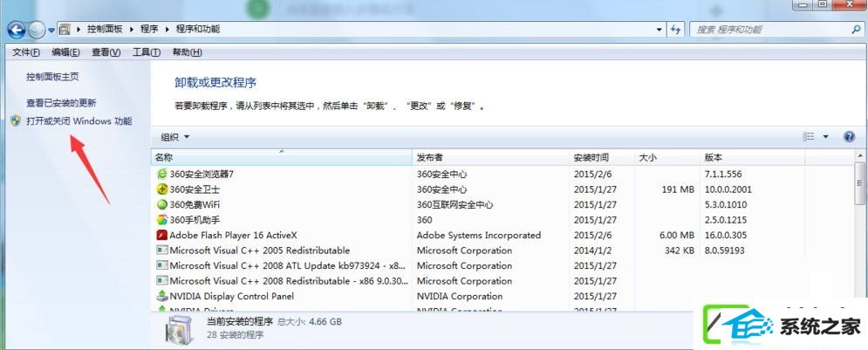Click the Back navigation arrow button
This screenshot has width=868, height=350.
(x=16, y=30)
